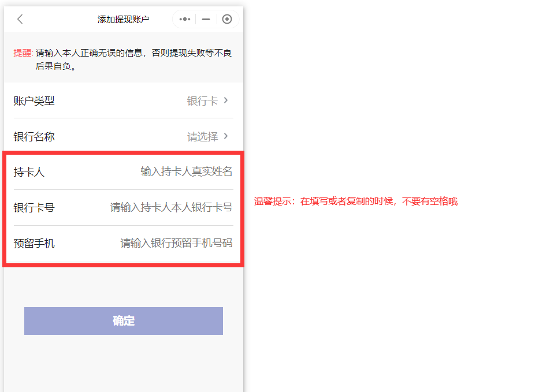The image size is (550, 392).
Task: Minimize the mini program with the dash icon
Action: [x=206, y=19]
